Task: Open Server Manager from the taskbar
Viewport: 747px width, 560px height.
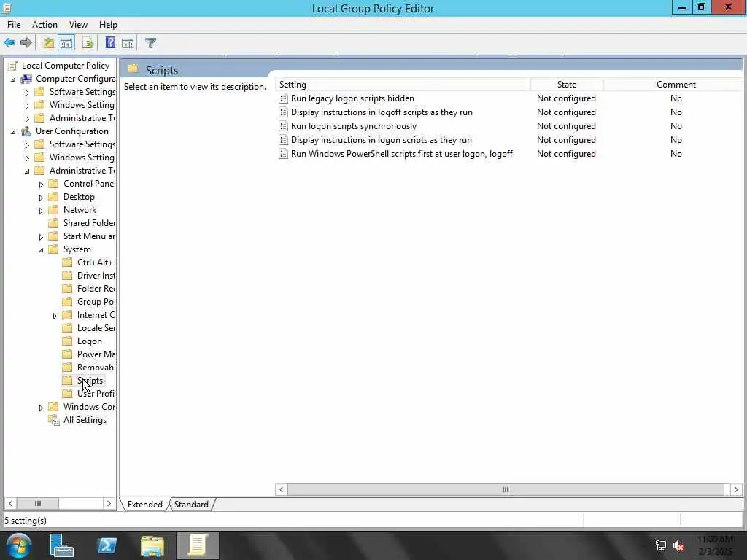Action: (62, 545)
